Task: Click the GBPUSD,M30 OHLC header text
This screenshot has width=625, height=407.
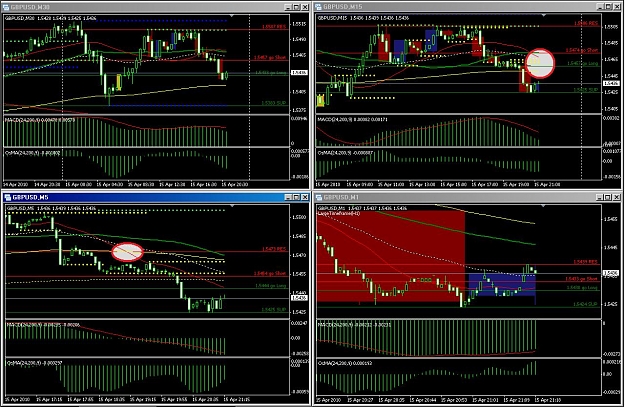Action: pos(50,18)
